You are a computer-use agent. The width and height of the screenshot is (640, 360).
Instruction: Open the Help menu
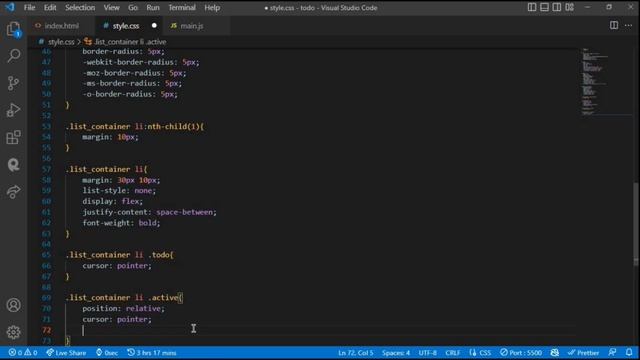click(x=212, y=7)
